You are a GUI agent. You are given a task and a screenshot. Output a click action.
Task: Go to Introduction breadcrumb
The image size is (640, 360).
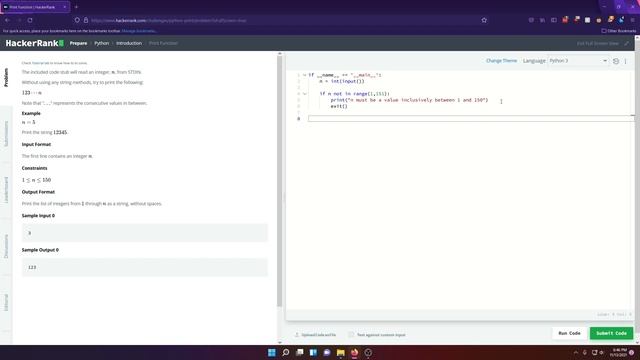(129, 43)
